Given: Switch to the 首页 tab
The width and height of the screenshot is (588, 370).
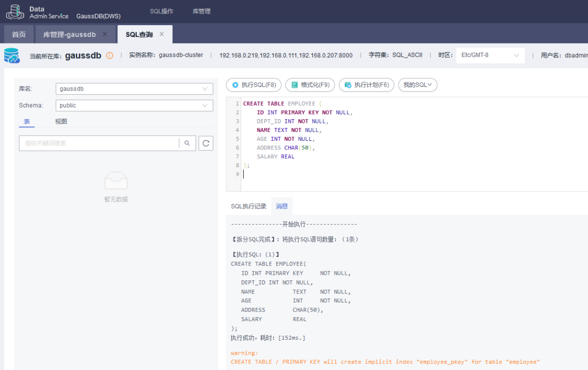Looking at the screenshot, I should 19,34.
